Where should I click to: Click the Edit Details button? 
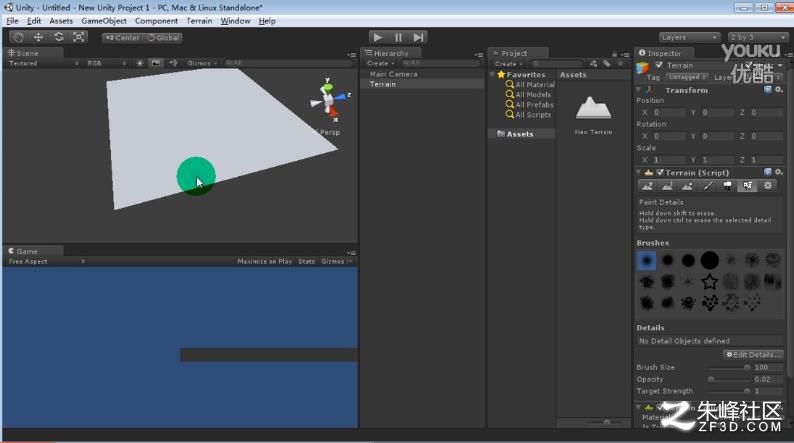[x=753, y=354]
